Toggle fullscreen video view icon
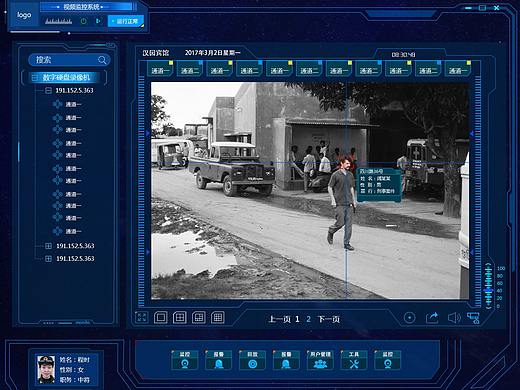This screenshot has height=390, width=520. click(142, 317)
